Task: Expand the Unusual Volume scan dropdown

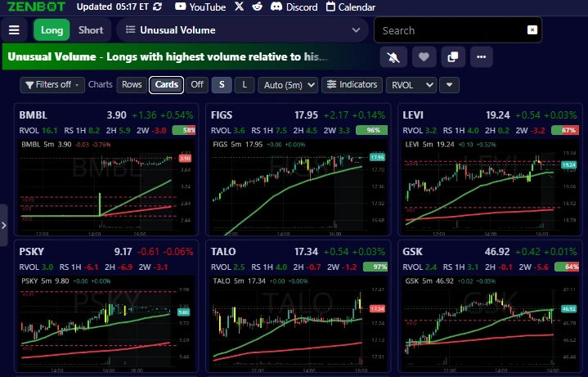Action: pyautogui.click(x=242, y=30)
